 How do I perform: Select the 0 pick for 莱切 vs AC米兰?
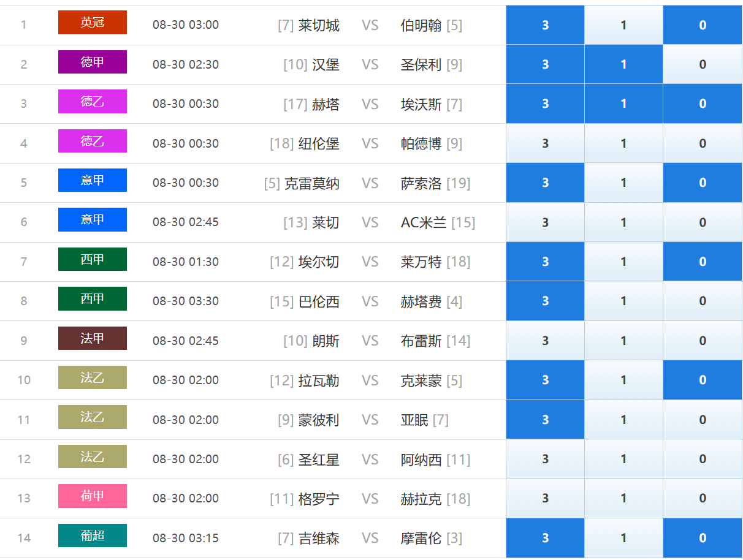tap(703, 222)
